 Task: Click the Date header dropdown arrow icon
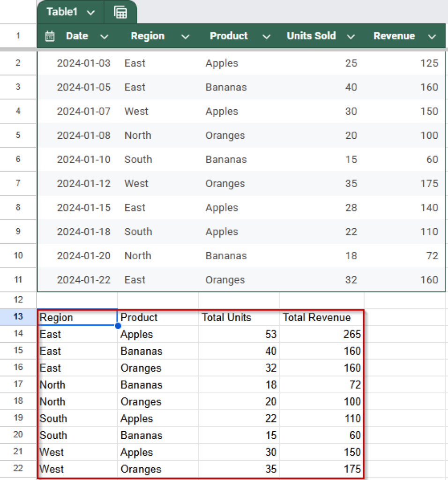point(105,36)
